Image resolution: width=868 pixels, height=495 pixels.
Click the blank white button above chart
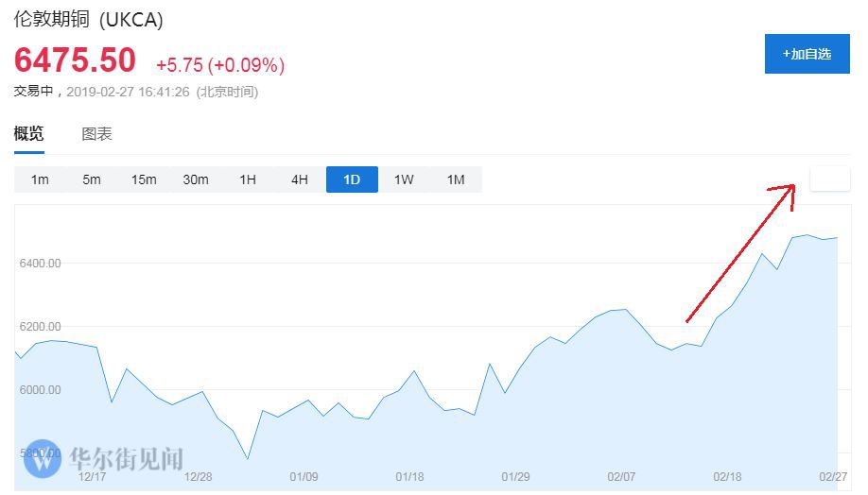829,179
